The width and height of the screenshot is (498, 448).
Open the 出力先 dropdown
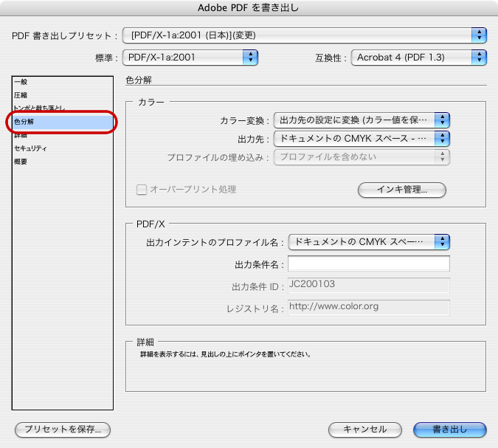[x=362, y=139]
